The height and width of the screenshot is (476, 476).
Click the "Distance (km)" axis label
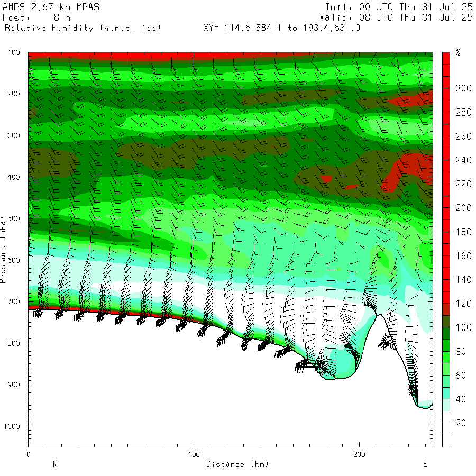[237, 464]
